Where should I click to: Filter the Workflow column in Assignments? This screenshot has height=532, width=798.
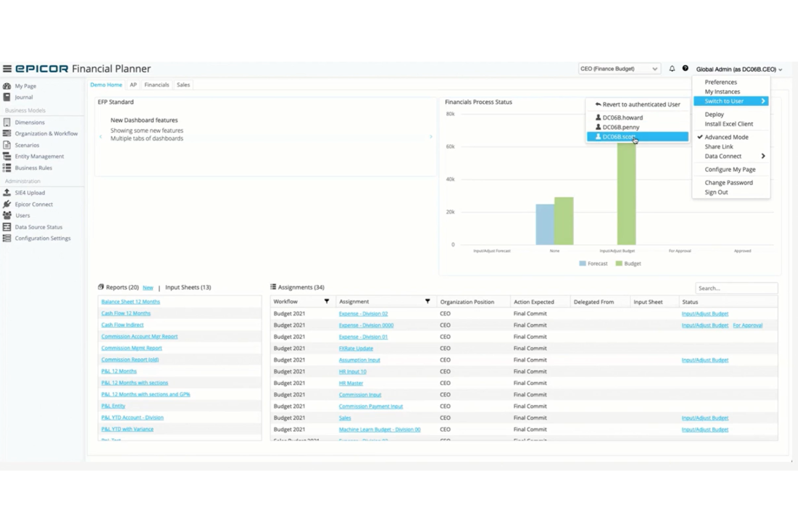pyautogui.click(x=327, y=301)
